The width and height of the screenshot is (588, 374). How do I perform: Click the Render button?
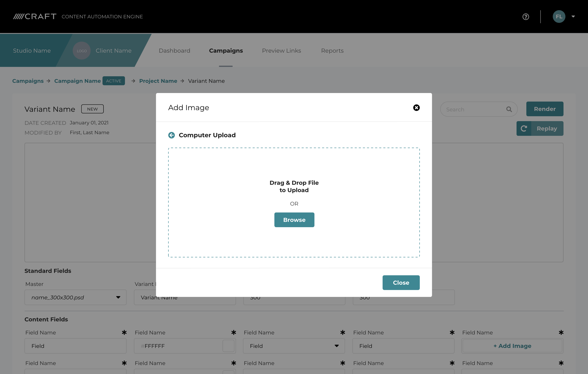544,109
